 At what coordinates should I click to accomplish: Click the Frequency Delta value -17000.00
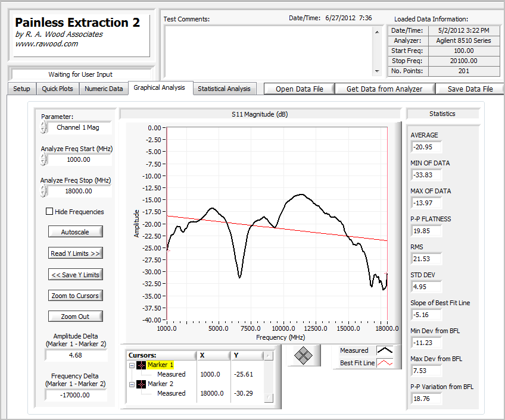pyautogui.click(x=76, y=395)
